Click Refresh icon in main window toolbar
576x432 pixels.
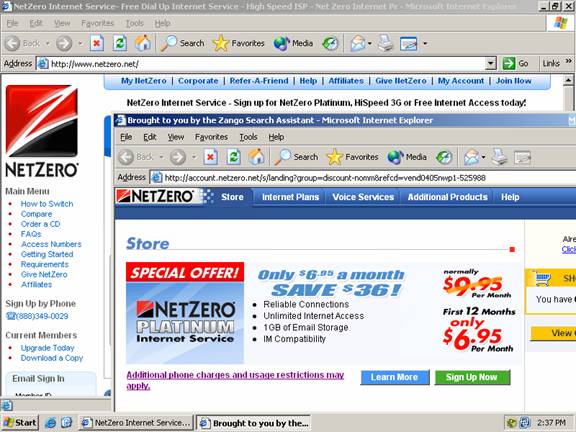pos(120,43)
